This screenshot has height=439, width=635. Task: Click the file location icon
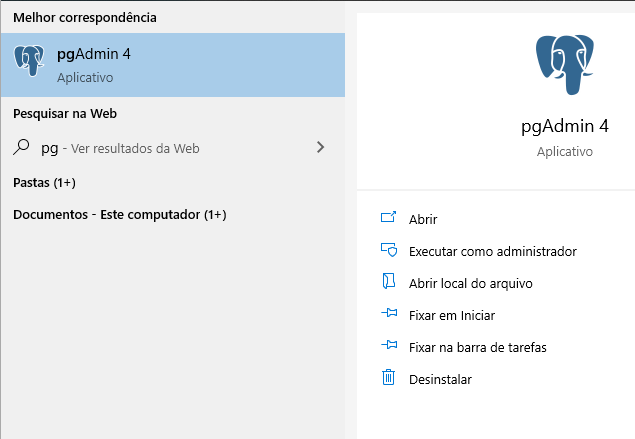pos(389,283)
